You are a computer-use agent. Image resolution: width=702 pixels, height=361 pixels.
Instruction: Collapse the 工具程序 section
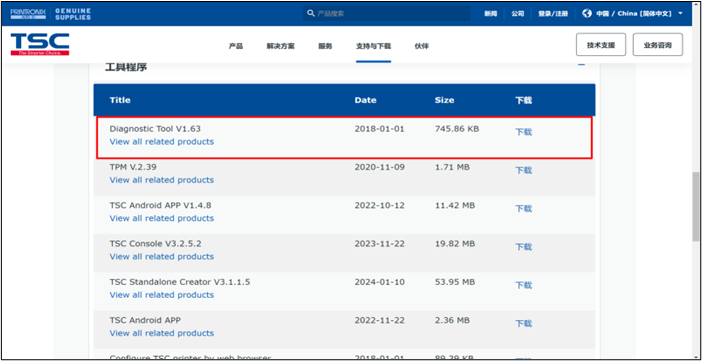point(582,65)
